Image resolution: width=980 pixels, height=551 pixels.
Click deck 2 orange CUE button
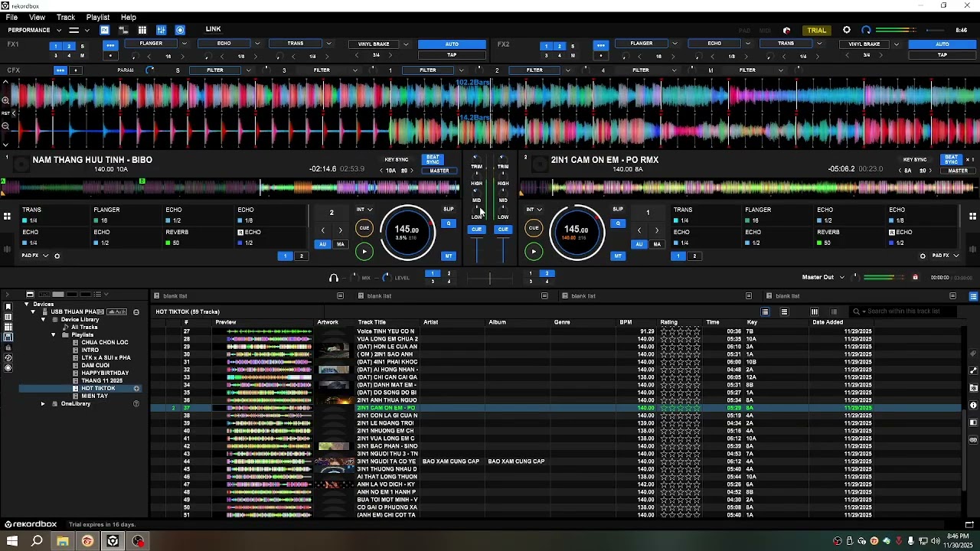[534, 228]
